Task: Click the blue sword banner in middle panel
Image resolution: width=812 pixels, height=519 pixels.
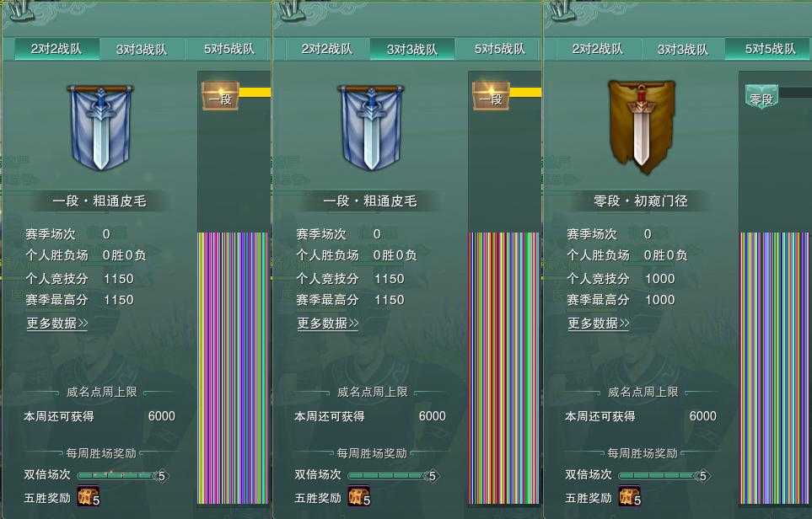Action: click(371, 127)
